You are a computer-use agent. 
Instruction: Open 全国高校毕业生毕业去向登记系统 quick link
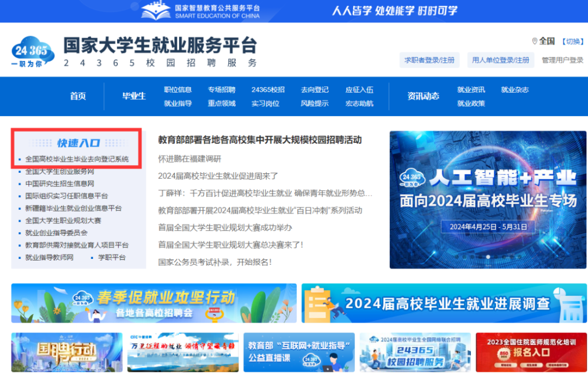(77, 159)
